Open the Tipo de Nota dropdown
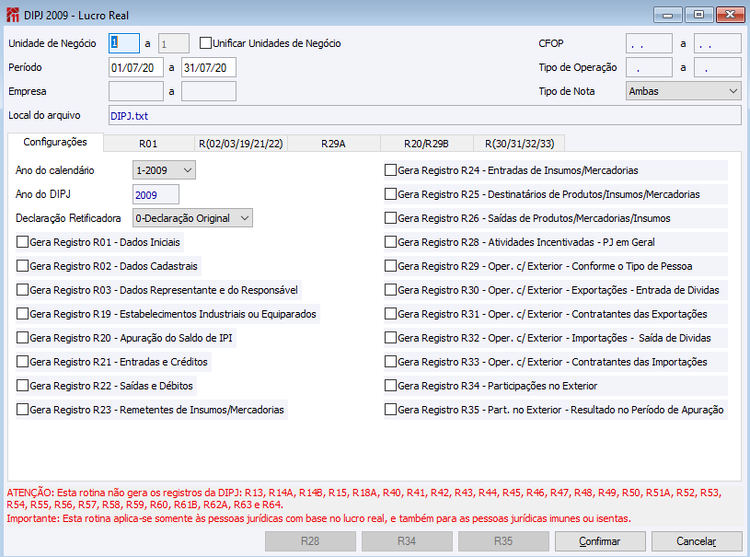This screenshot has height=557, width=750. [x=684, y=91]
